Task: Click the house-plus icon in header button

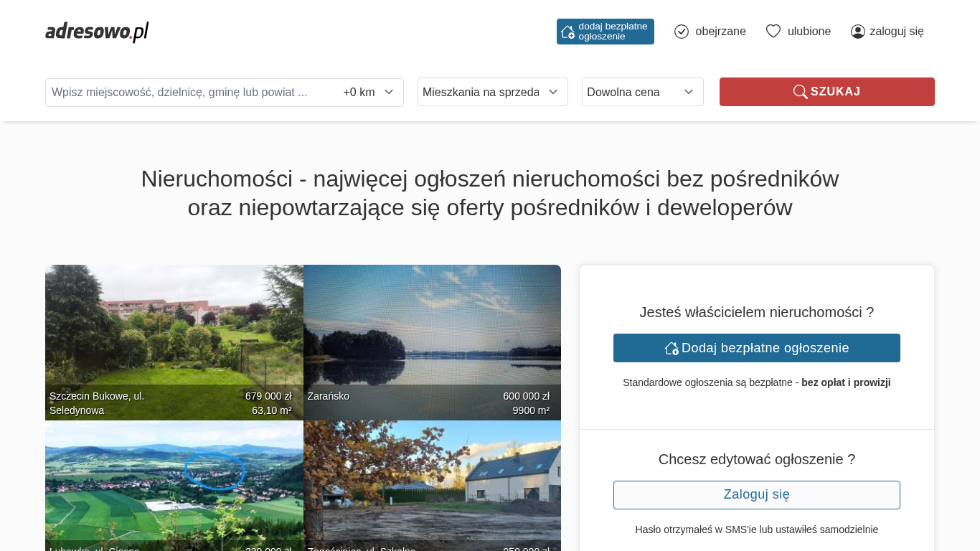Action: 567,32
